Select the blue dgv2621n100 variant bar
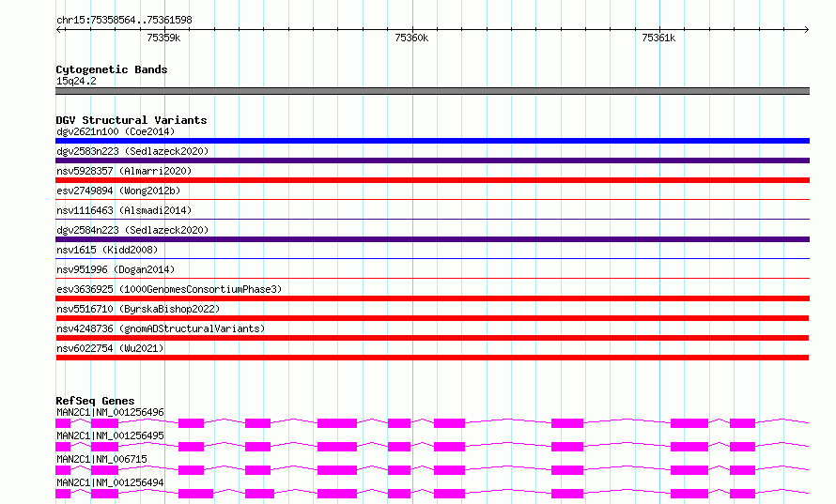Screen dimensions: 836x504 click(432, 141)
